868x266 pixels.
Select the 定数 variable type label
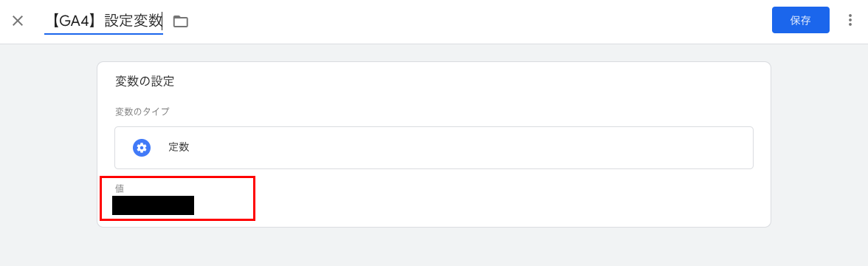[x=179, y=148]
